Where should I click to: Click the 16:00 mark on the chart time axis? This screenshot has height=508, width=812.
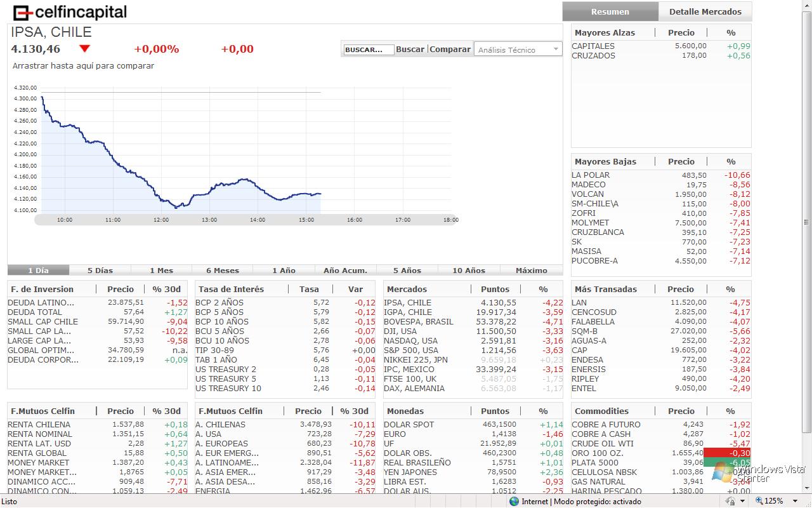point(355,220)
